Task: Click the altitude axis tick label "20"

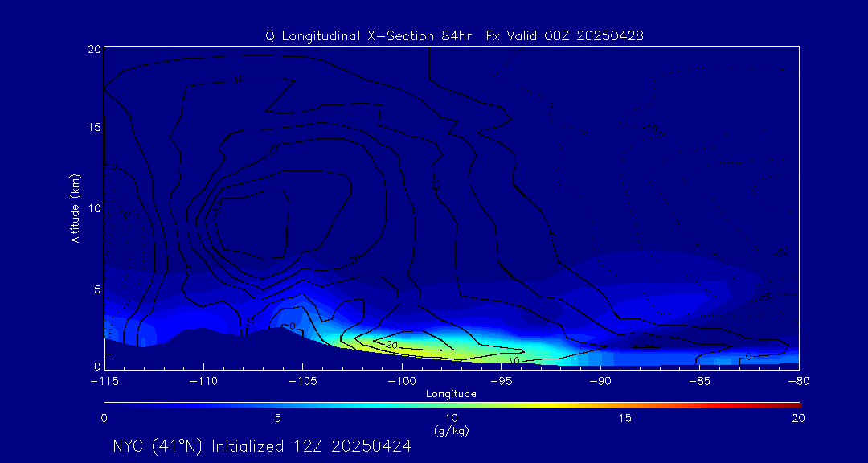Action: pyautogui.click(x=94, y=48)
